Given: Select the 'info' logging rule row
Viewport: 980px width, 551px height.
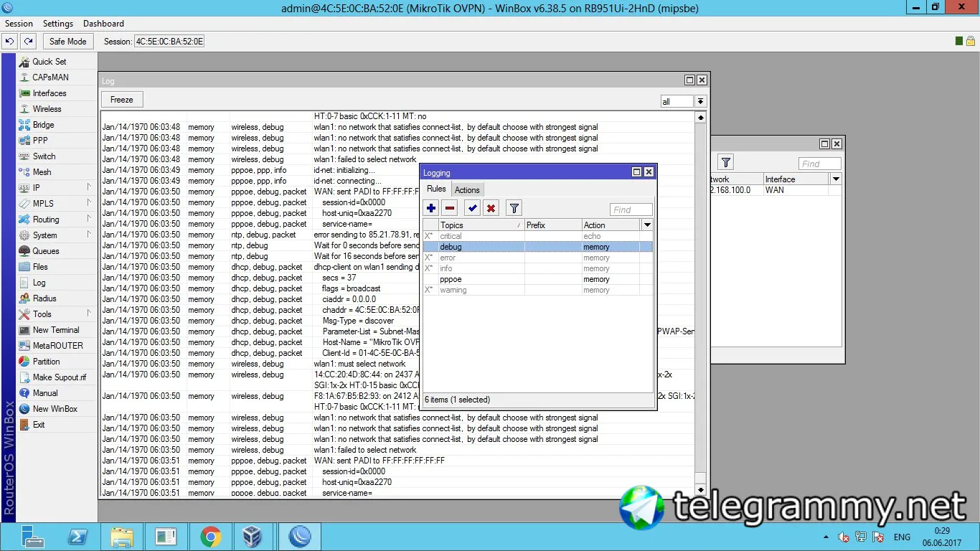Looking at the screenshot, I should (538, 268).
